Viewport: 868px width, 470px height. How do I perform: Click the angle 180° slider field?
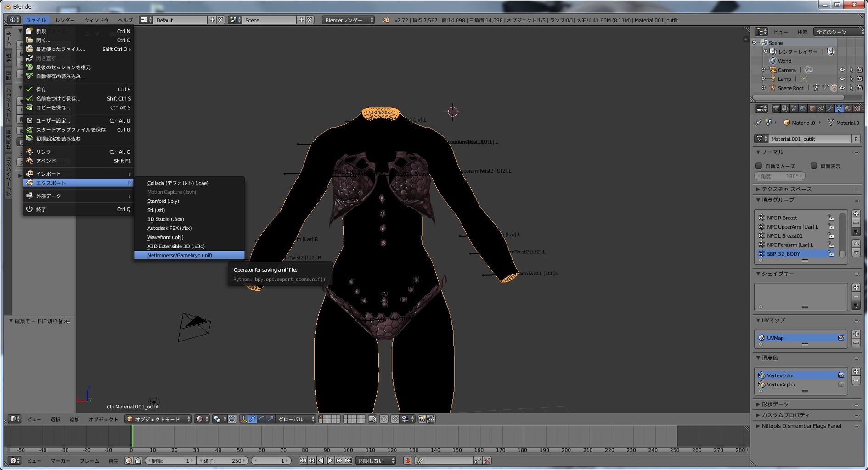point(780,176)
